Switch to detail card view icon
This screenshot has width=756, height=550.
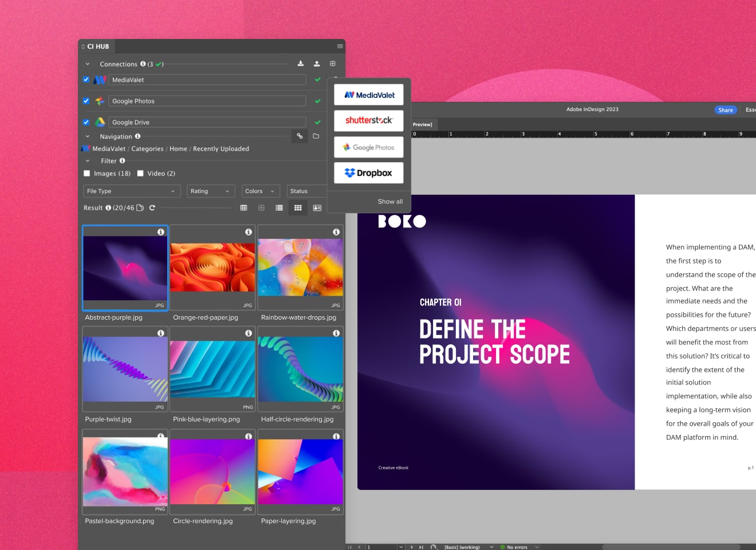coord(317,208)
